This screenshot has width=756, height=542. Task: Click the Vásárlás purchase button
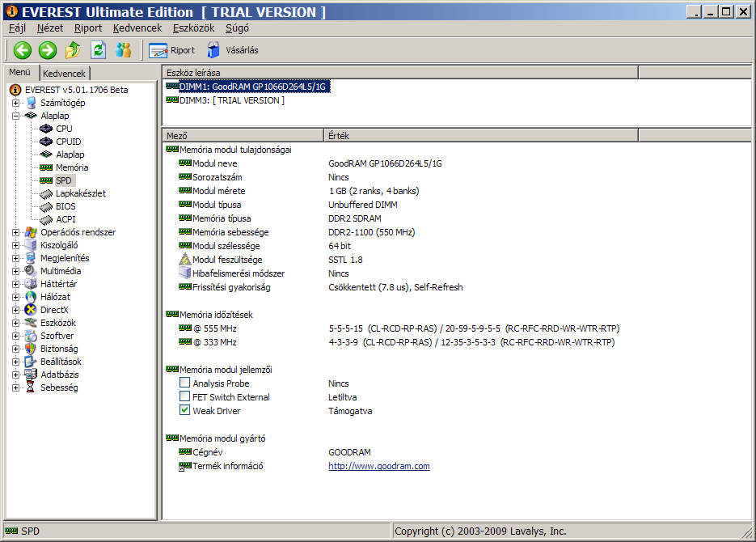coord(233,50)
